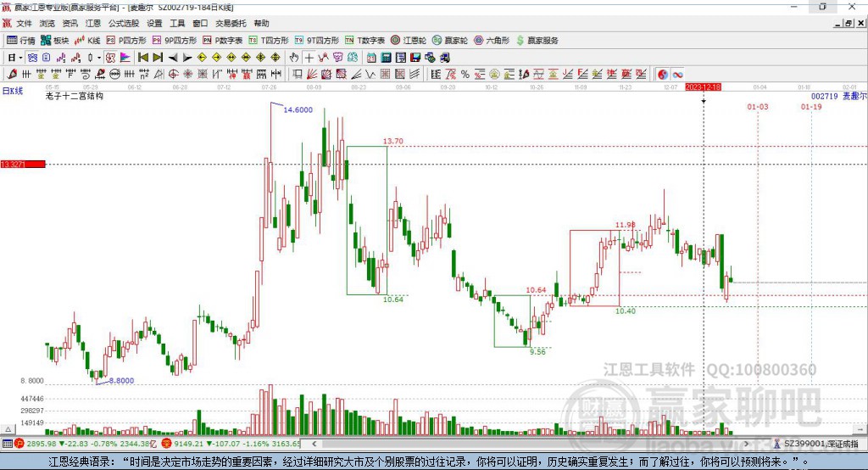Open the 六角形 hexagon tool
This screenshot has height=470, width=868.
click(x=492, y=41)
